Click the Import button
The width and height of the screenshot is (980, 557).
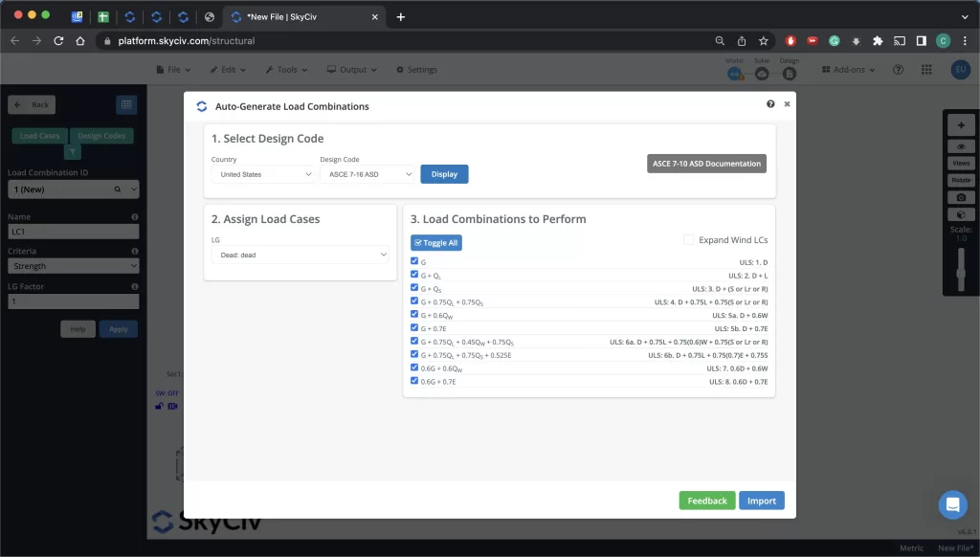tap(761, 501)
